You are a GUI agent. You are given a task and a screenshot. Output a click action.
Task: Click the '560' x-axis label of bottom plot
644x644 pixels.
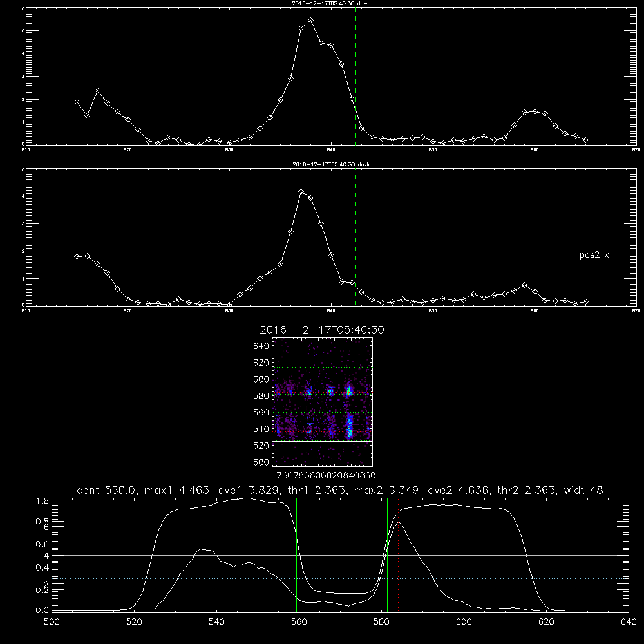click(x=299, y=622)
